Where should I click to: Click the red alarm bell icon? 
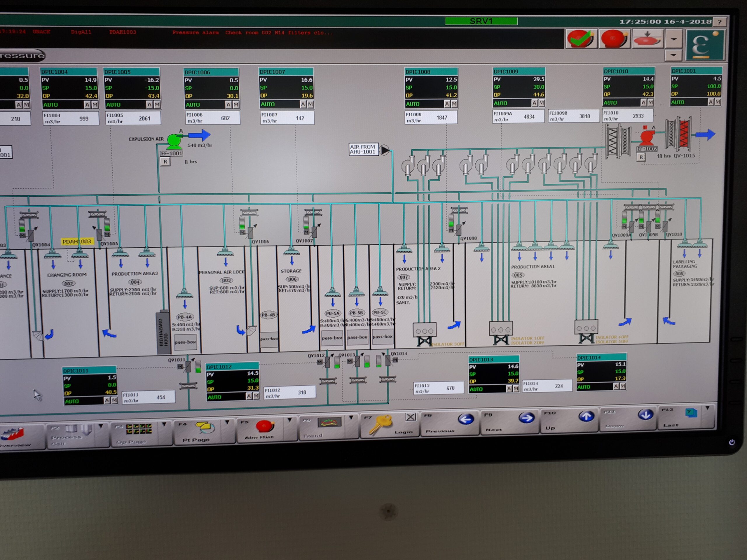pyautogui.click(x=614, y=39)
